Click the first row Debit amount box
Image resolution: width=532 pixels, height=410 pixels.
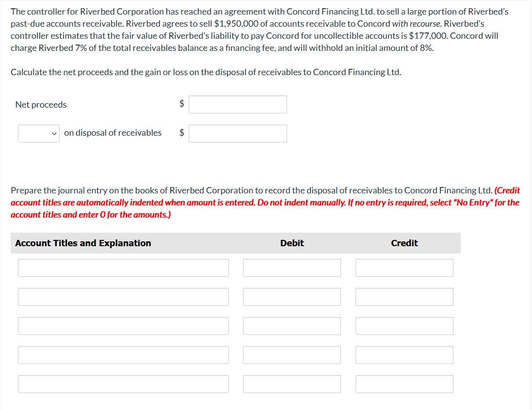pyautogui.click(x=291, y=267)
